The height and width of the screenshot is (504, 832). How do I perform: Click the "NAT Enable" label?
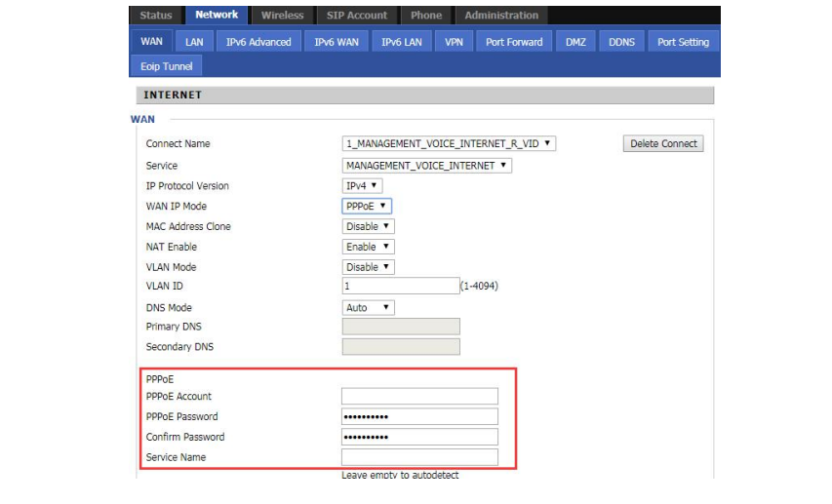point(172,247)
